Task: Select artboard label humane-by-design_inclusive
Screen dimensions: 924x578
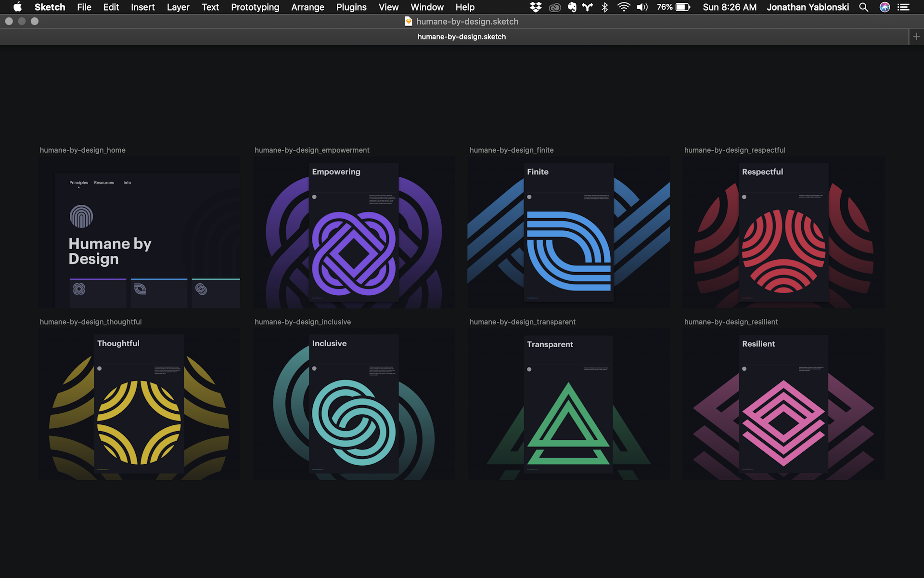Action: click(x=303, y=322)
